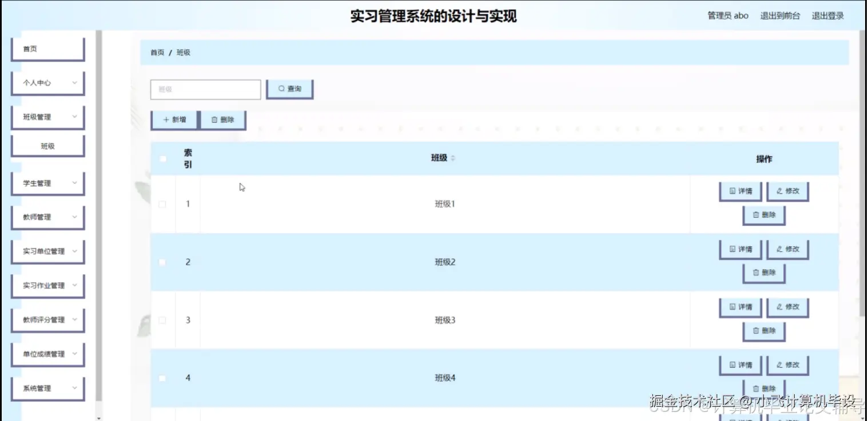Click 删除 trash icon in row 班级1
This screenshot has width=868, height=421.
(756, 215)
